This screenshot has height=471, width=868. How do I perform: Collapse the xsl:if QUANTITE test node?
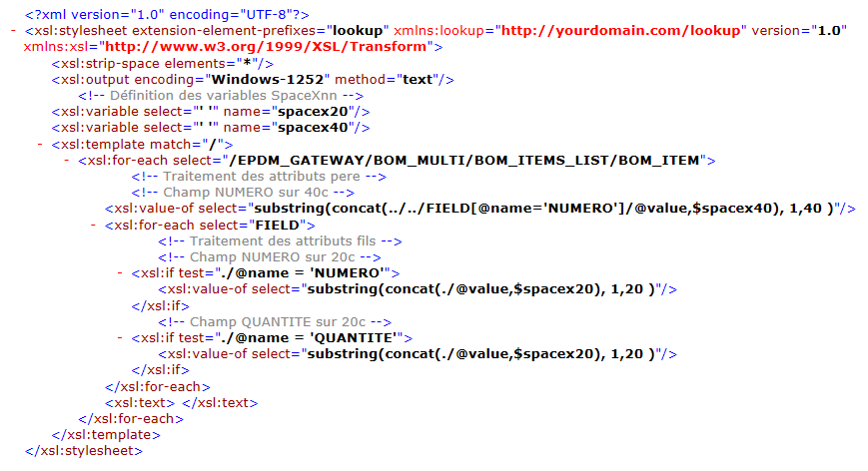pos(120,338)
